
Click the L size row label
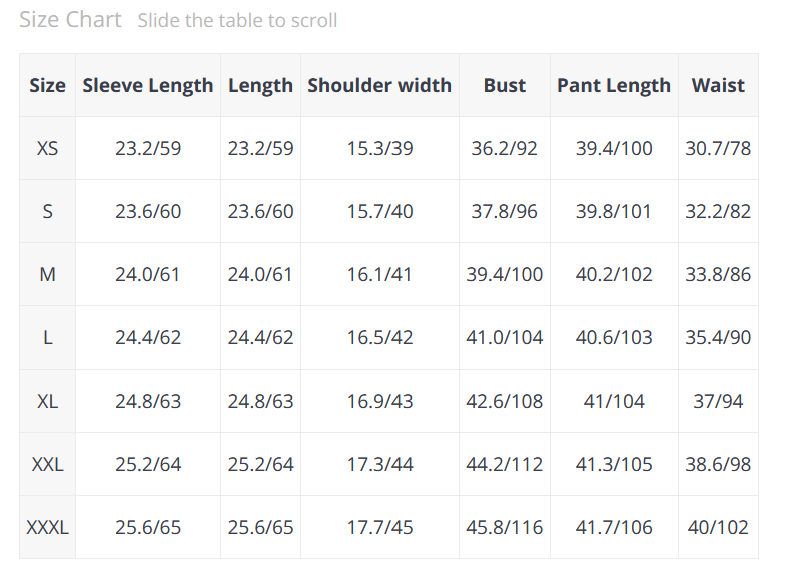pyautogui.click(x=47, y=338)
